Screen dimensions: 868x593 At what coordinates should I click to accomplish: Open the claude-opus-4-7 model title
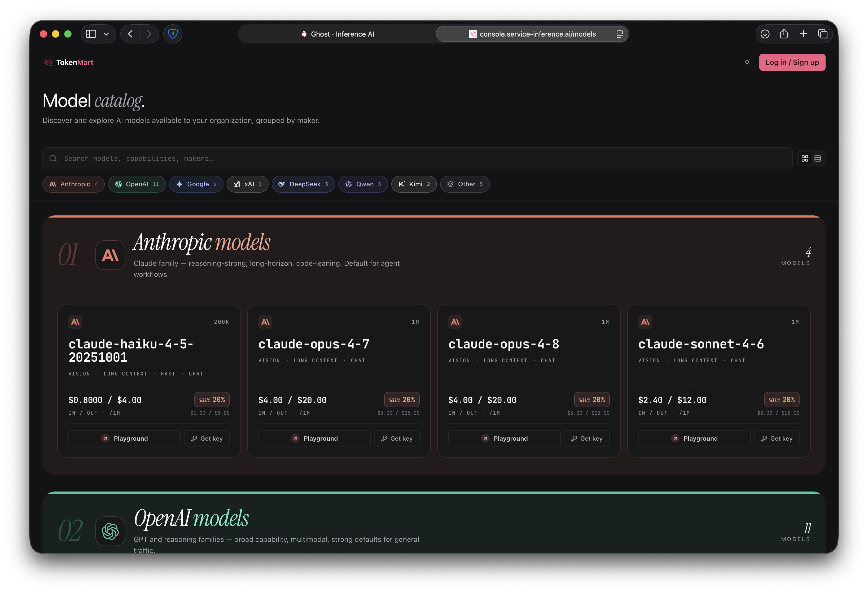click(314, 344)
